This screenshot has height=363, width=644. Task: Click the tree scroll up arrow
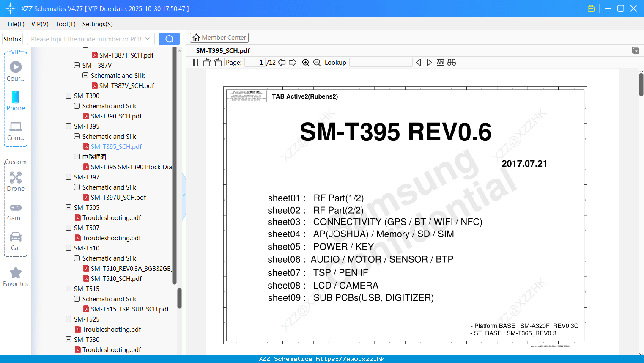[179, 51]
